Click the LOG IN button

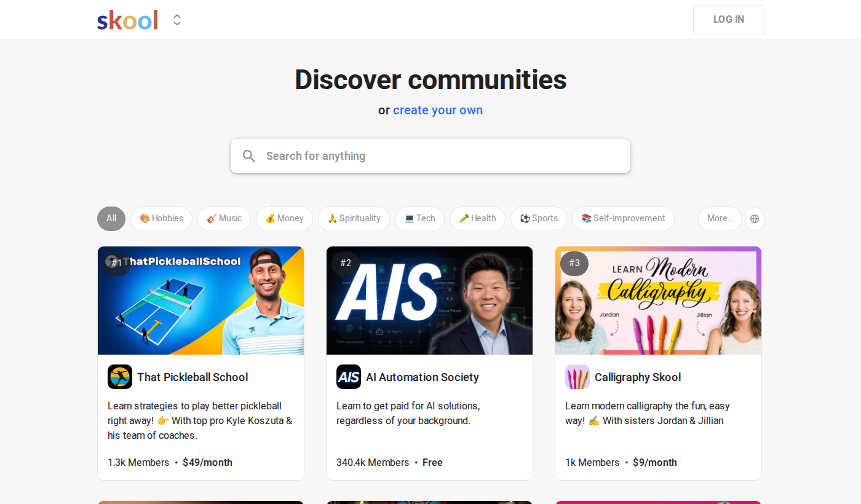point(728,20)
